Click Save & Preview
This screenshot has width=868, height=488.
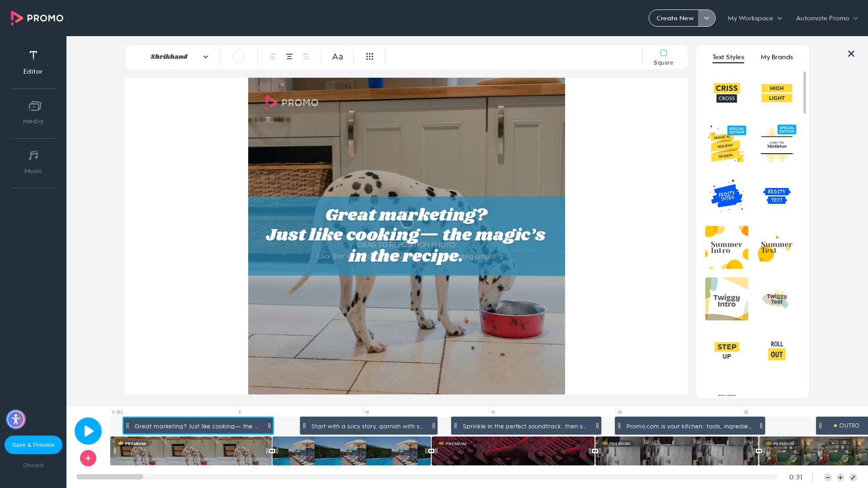[x=33, y=445]
